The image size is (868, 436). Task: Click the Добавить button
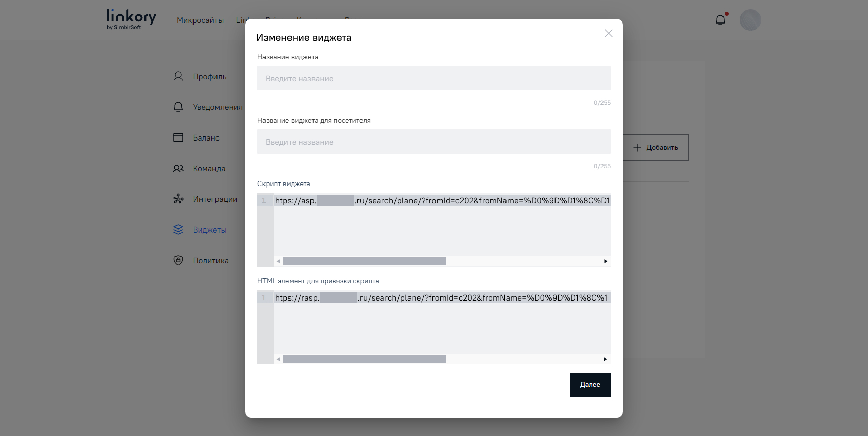coord(656,147)
